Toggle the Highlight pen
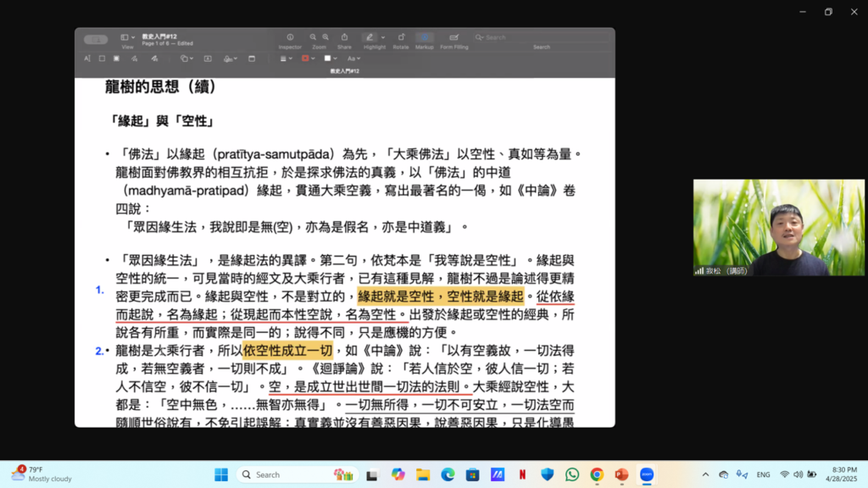The width and height of the screenshot is (868, 488). point(370,38)
